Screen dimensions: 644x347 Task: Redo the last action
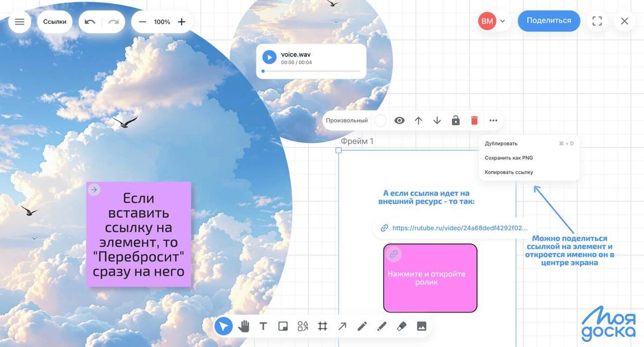coord(113,22)
